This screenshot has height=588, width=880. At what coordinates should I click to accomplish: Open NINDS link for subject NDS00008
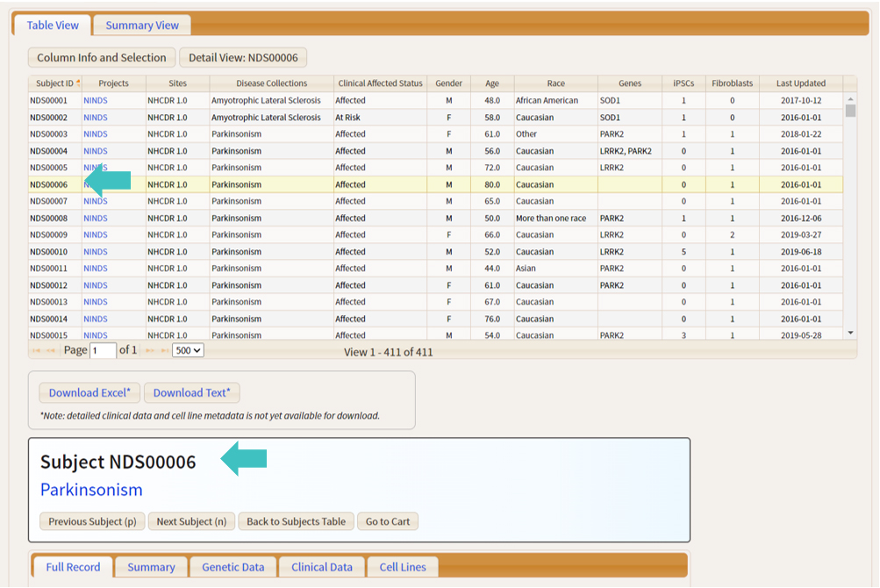click(x=96, y=218)
